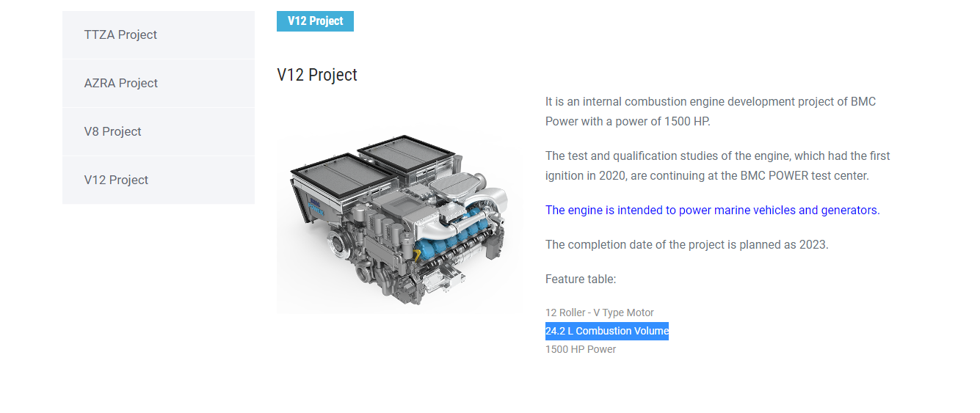
Task: Open the TTZA Project sidebar item
Action: point(120,34)
